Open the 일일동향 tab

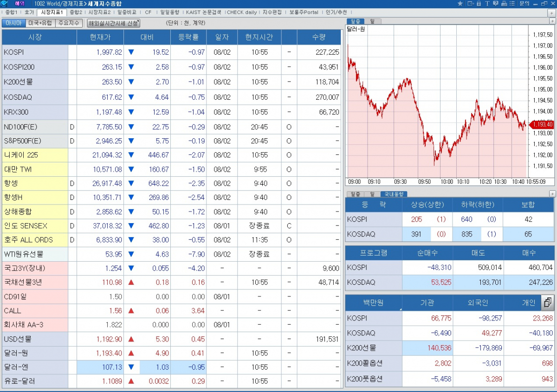[x=169, y=13]
